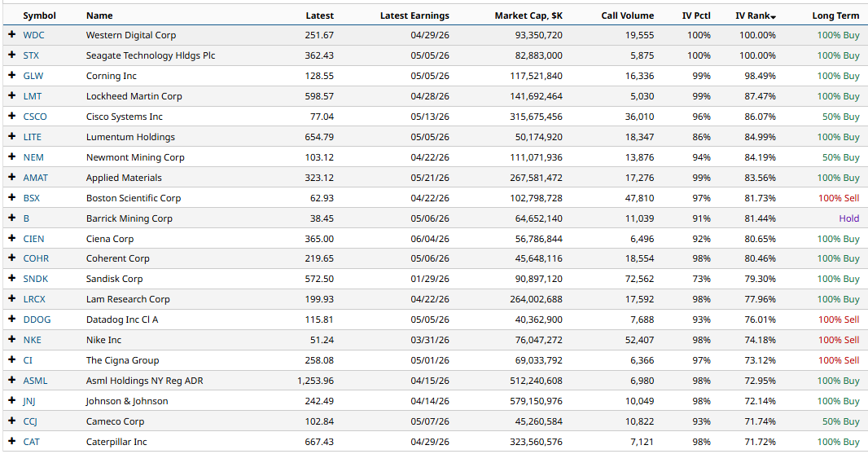Click the Hold rating for Barrick
Viewport: 868px width, 454px height.
point(848,218)
